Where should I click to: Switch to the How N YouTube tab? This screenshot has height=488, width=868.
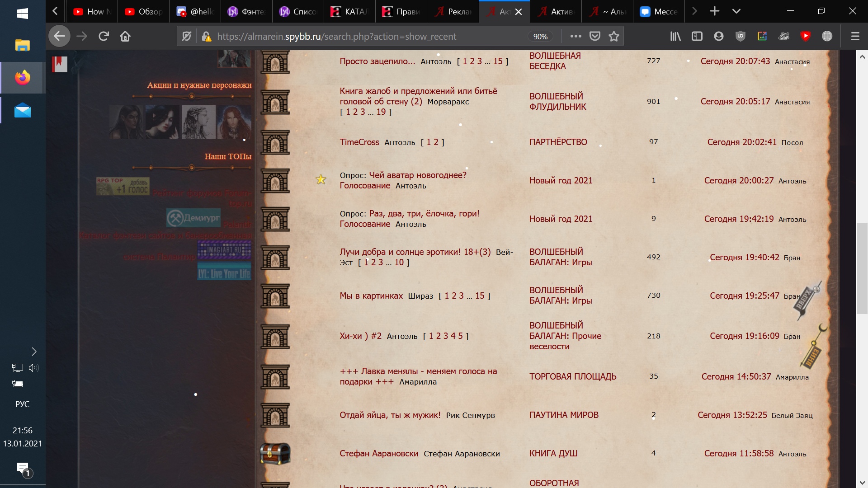pos(92,12)
